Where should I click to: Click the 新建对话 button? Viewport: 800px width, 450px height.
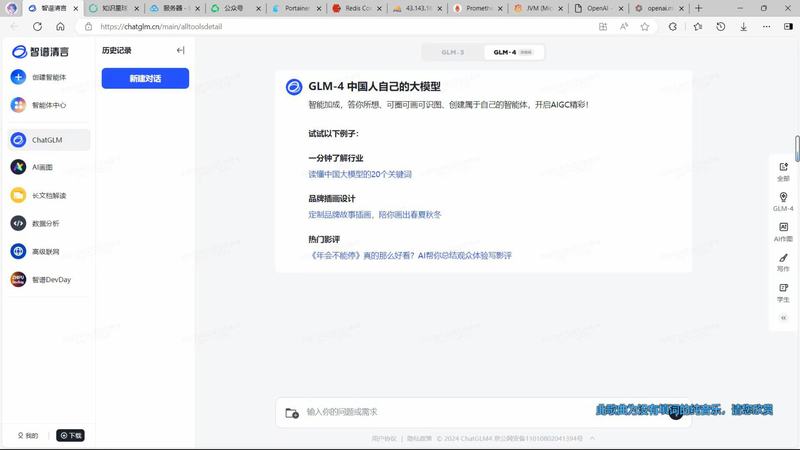[145, 79]
